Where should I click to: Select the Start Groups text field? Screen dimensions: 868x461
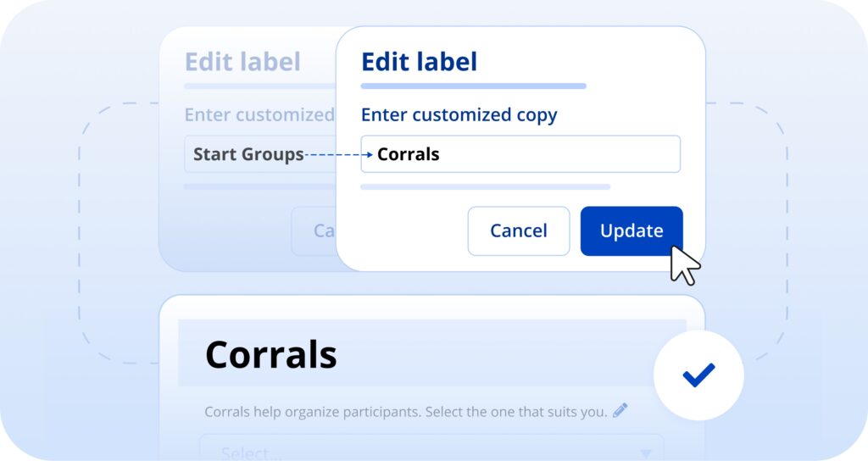click(248, 154)
